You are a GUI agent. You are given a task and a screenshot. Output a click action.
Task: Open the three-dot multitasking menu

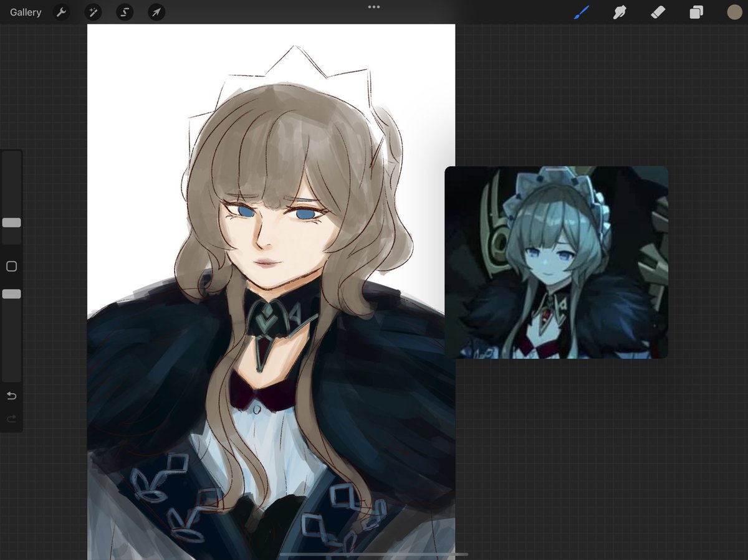coord(374,7)
